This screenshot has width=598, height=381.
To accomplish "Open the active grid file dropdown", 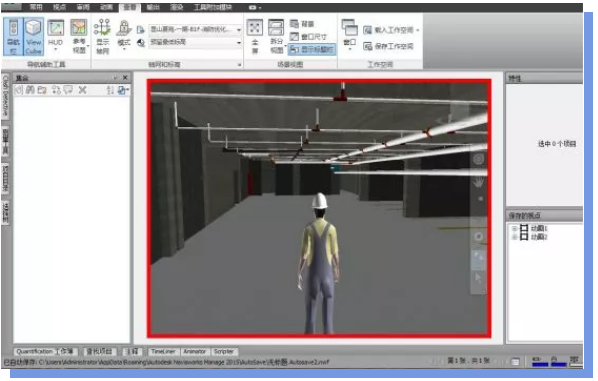I will pyautogui.click(x=195, y=29).
